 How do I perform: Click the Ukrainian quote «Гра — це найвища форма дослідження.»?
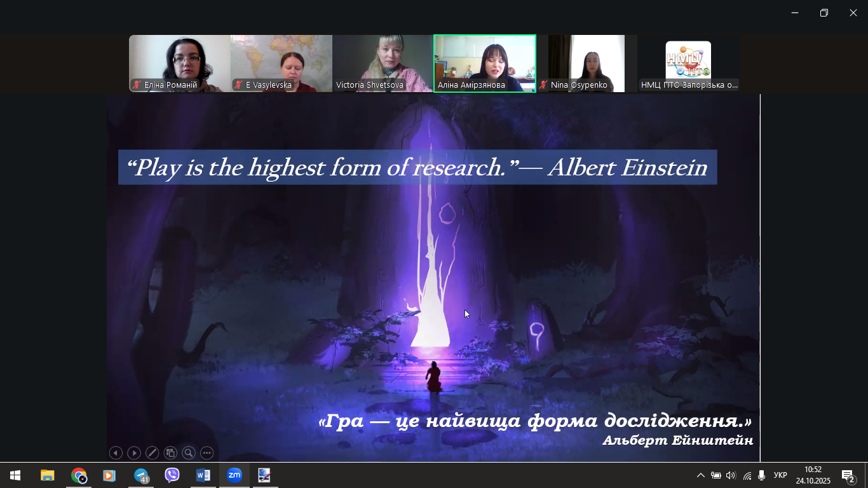(535, 421)
